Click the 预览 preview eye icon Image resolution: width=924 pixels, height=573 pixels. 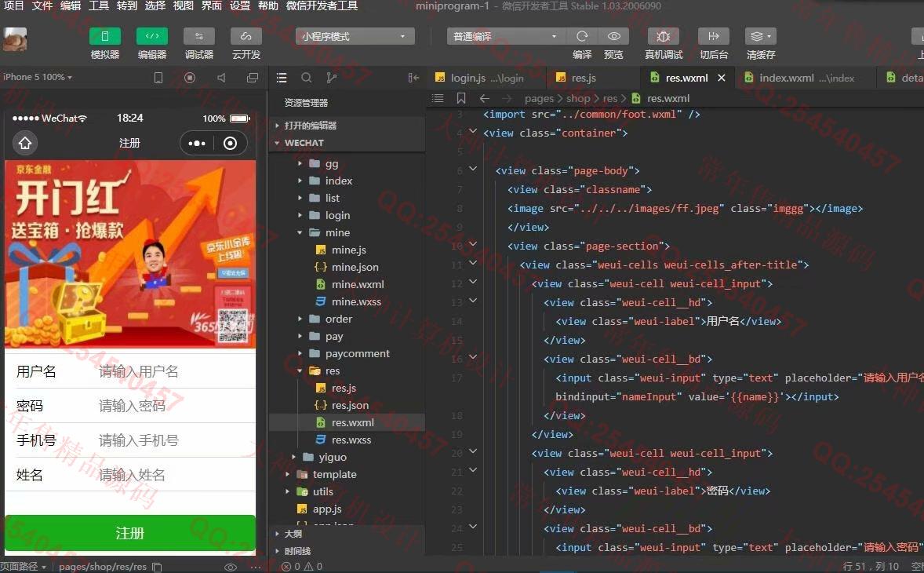pyautogui.click(x=614, y=37)
